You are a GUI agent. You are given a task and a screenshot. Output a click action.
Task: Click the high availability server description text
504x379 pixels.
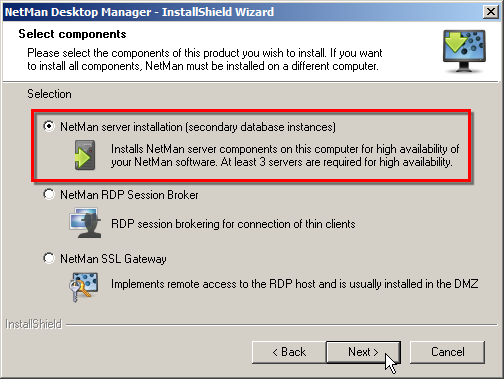pyautogui.click(x=285, y=155)
